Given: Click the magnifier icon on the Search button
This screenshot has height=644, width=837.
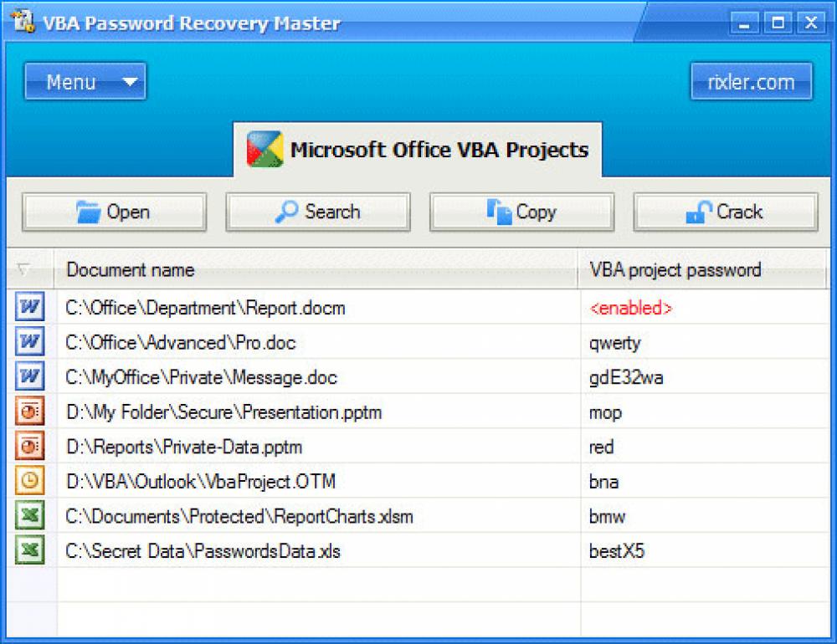Looking at the screenshot, I should [287, 212].
